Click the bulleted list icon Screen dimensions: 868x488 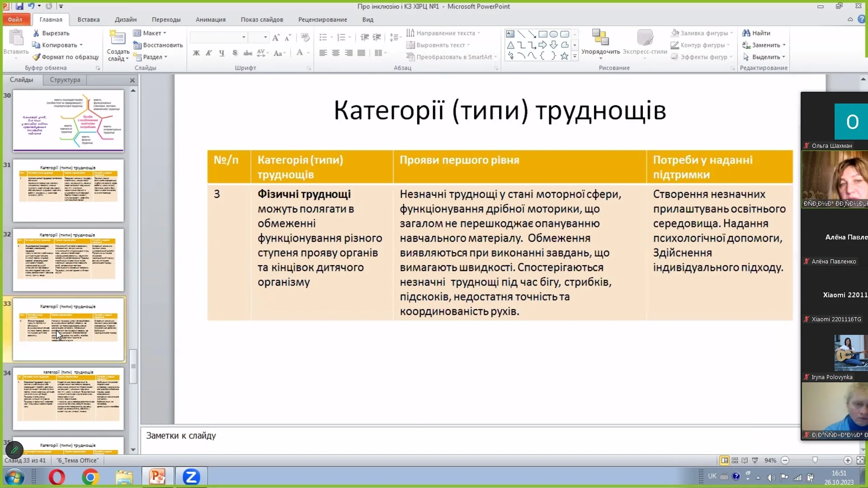(x=323, y=37)
